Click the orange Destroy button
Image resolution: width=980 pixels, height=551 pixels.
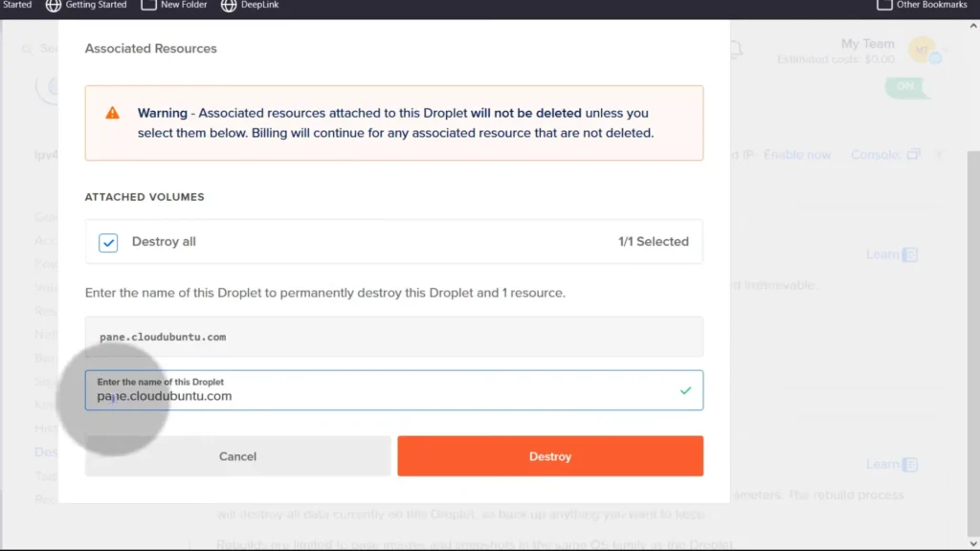pyautogui.click(x=550, y=456)
